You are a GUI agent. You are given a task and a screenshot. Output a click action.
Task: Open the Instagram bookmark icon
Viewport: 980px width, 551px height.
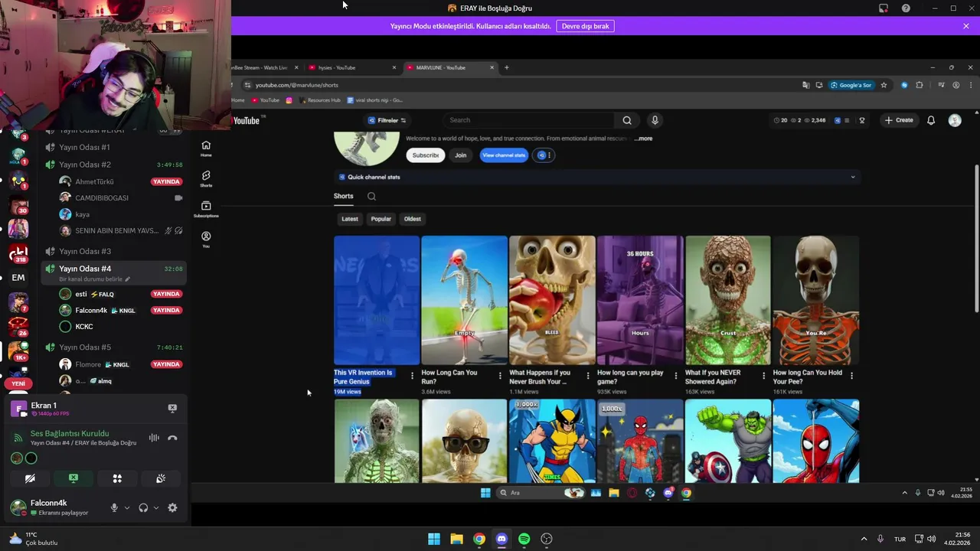click(x=289, y=100)
